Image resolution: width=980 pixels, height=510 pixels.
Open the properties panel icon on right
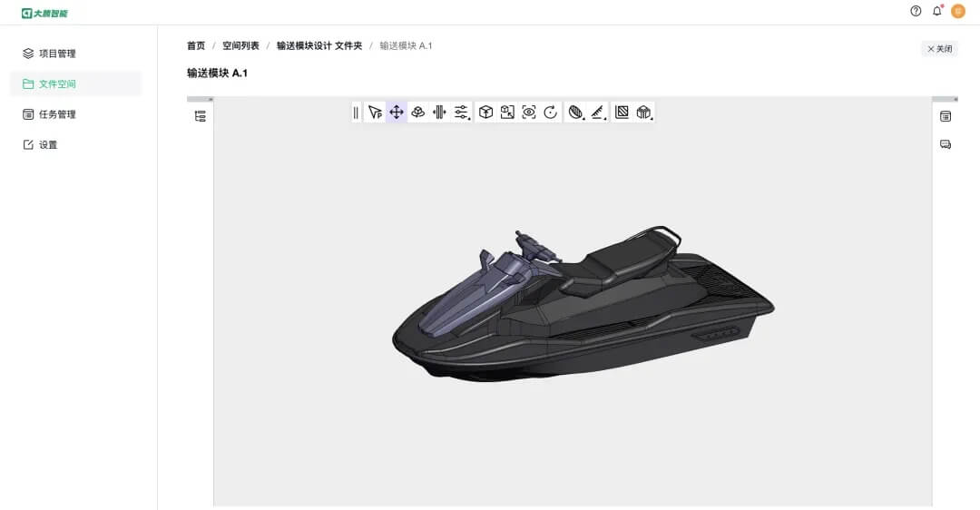(946, 116)
